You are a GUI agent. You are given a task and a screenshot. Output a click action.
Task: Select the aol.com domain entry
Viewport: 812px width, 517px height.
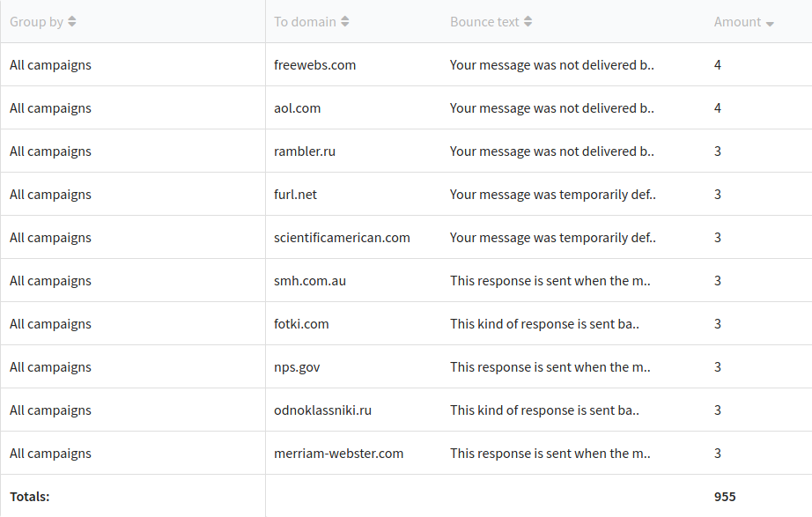298,107
